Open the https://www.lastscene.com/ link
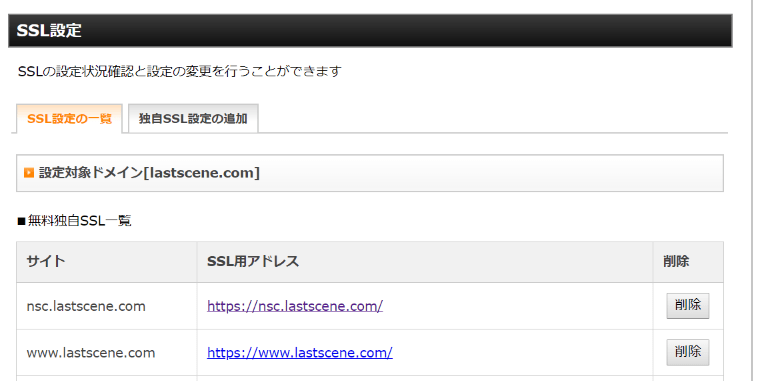 (300, 352)
